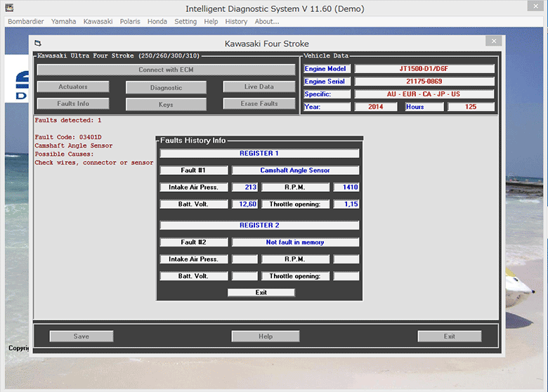This screenshot has width=548, height=392.
Task: Click the bottom Help button
Action: coord(266,336)
